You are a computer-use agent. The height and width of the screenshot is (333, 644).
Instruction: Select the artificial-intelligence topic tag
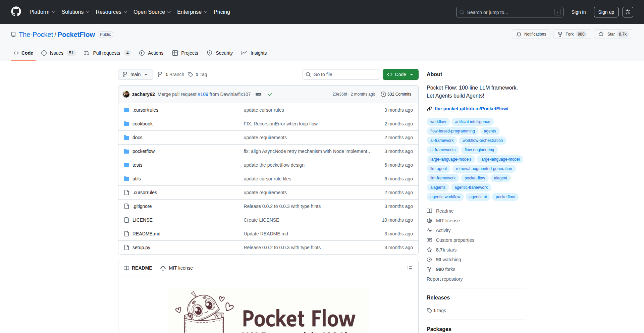[472, 122]
